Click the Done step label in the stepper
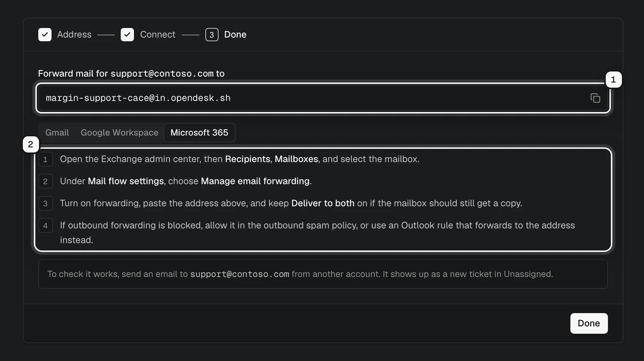This screenshot has width=644, height=361. click(x=236, y=35)
